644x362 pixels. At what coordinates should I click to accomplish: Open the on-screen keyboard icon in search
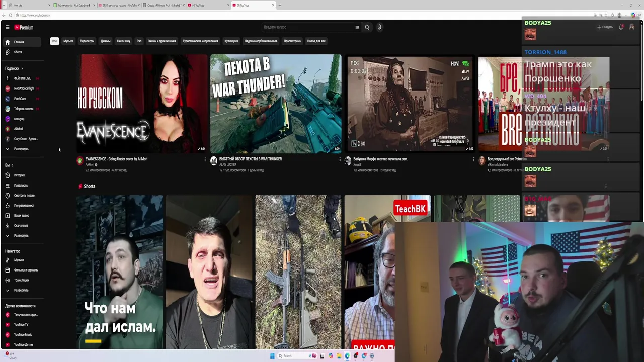(x=357, y=27)
